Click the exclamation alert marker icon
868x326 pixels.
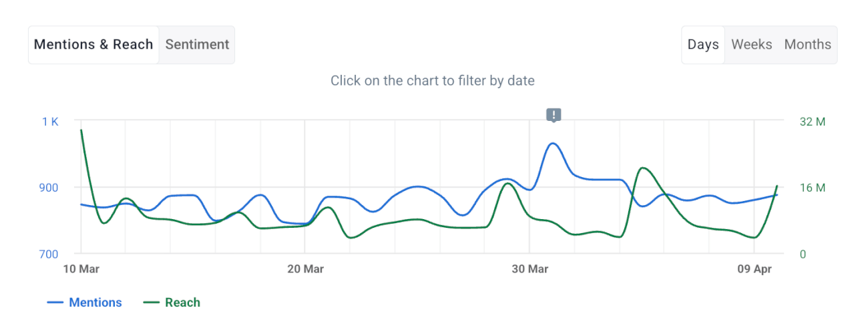click(554, 115)
